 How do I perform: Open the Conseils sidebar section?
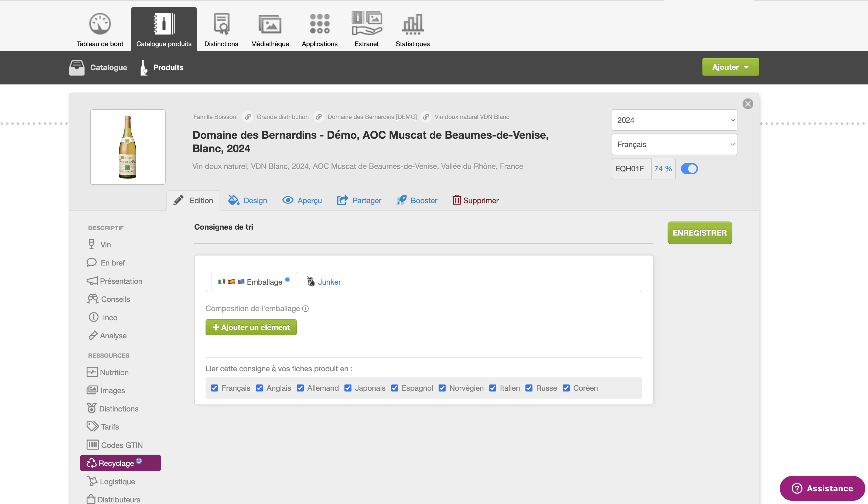tap(108, 299)
